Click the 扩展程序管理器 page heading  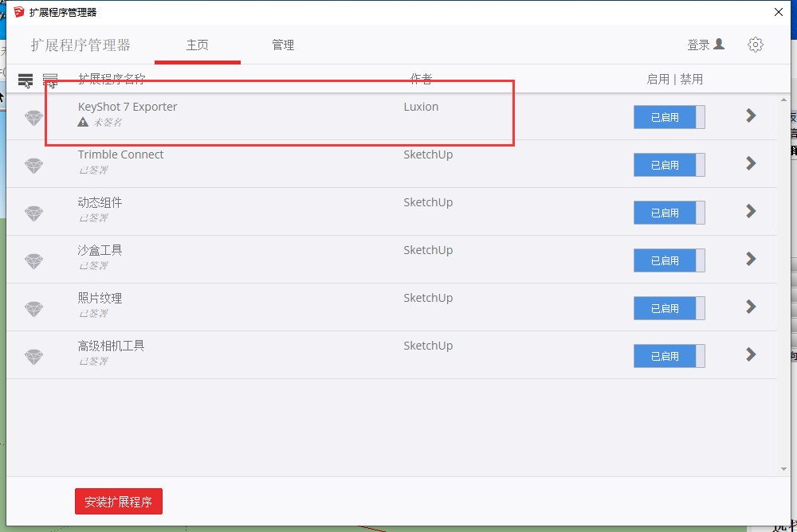pyautogui.click(x=80, y=45)
